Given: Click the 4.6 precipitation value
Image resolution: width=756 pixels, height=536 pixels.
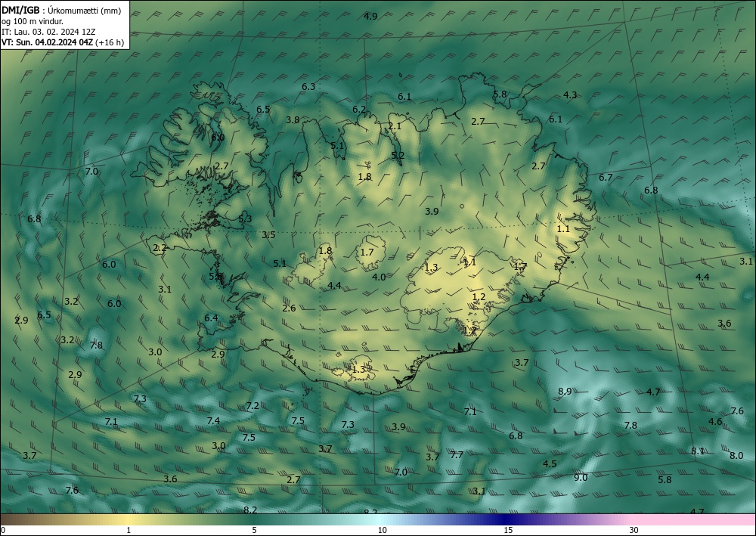Looking at the screenshot, I should [715, 422].
